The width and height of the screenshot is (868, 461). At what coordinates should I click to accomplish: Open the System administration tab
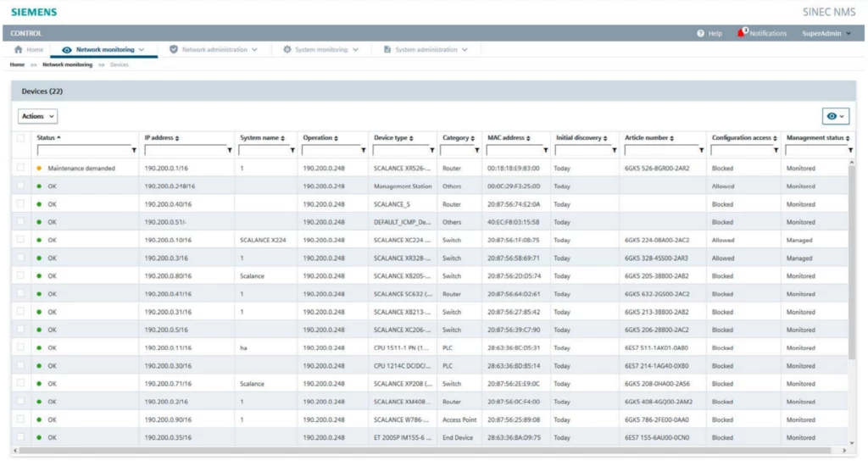[426, 50]
